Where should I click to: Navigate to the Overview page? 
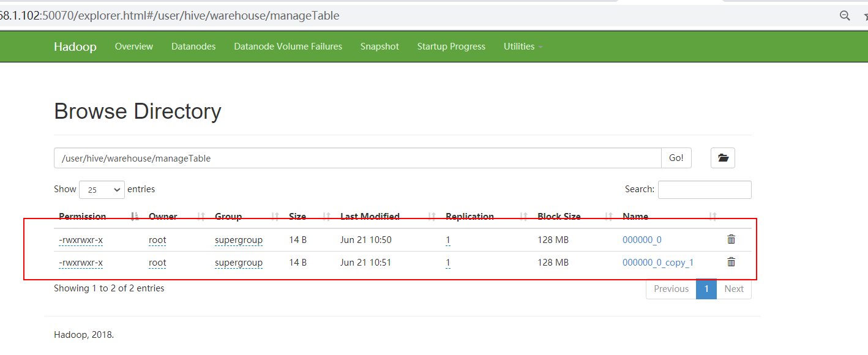[133, 46]
